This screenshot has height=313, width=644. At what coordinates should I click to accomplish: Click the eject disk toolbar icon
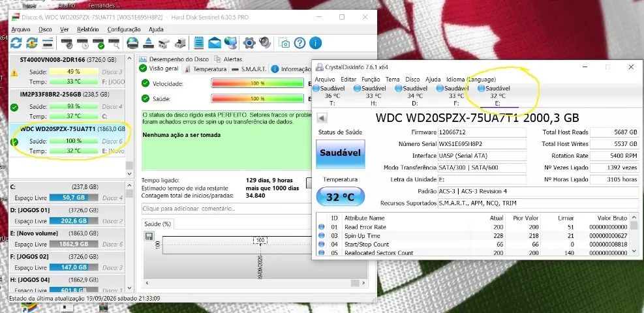(x=149, y=42)
